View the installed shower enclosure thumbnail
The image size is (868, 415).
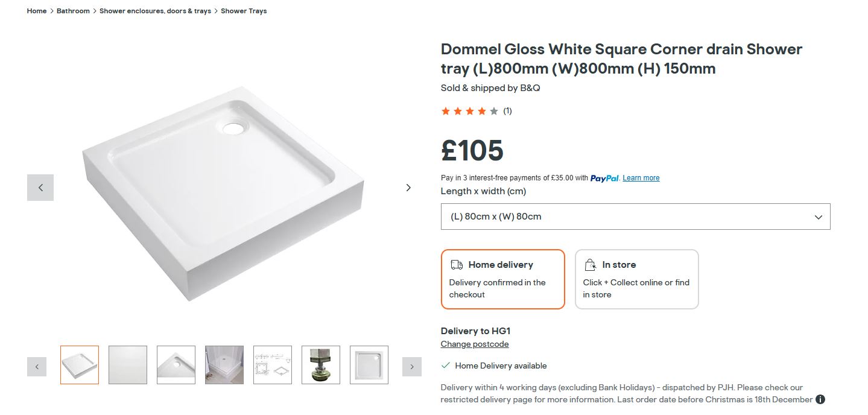click(224, 365)
